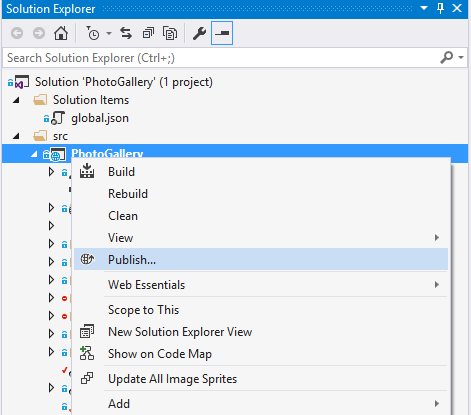Click the search magnifier icon
The width and height of the screenshot is (471, 415).
(x=447, y=58)
